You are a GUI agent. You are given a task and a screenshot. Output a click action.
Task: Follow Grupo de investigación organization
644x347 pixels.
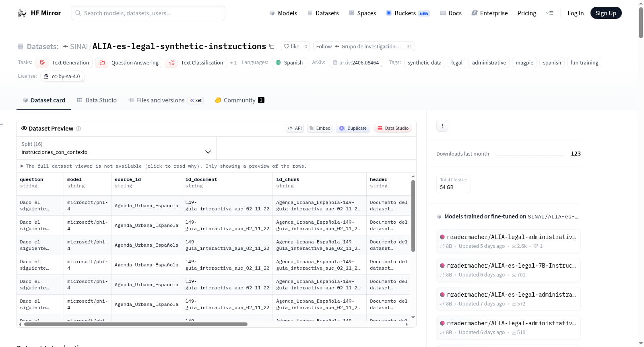359,46
